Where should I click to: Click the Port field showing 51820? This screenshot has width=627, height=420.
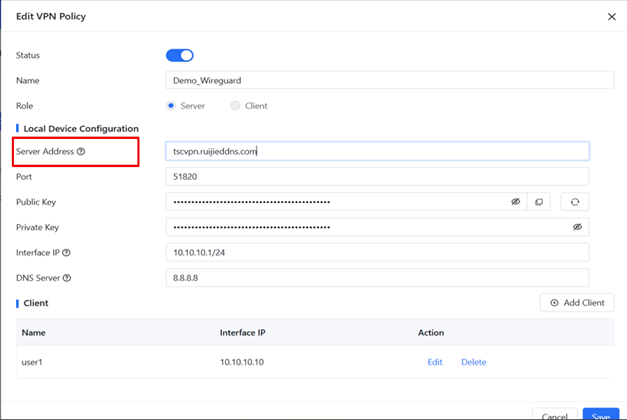tap(377, 176)
